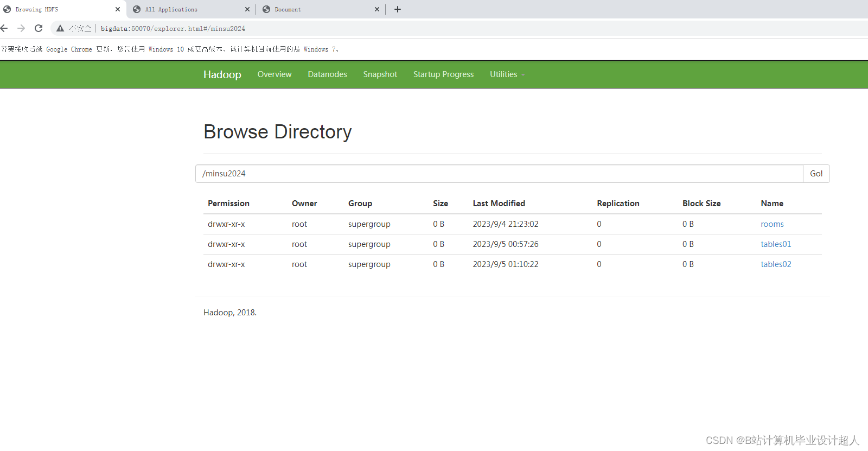Open the rooms directory link

pos(772,224)
